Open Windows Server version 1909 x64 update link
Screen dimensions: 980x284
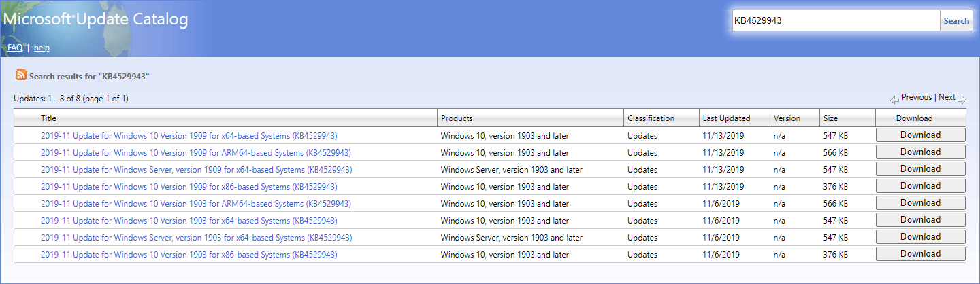196,170
